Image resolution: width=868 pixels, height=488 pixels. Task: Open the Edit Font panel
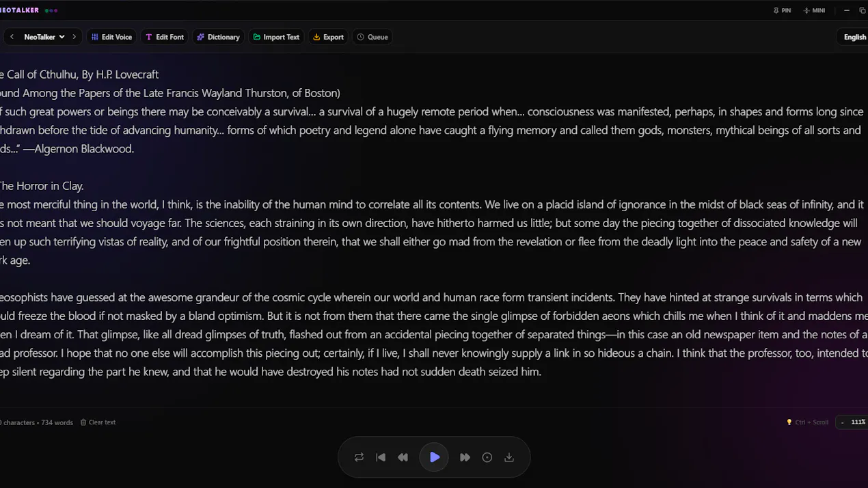[x=165, y=37]
